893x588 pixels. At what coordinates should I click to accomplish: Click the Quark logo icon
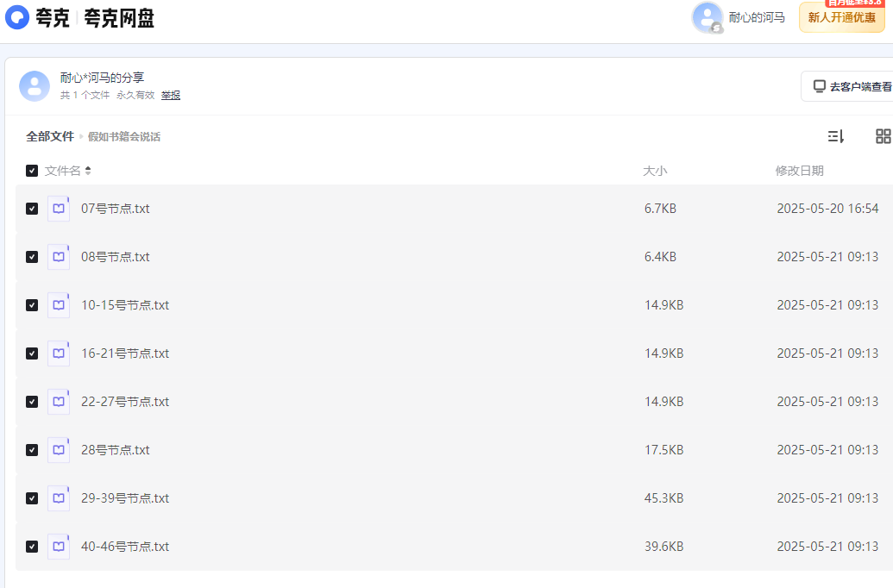tap(17, 17)
